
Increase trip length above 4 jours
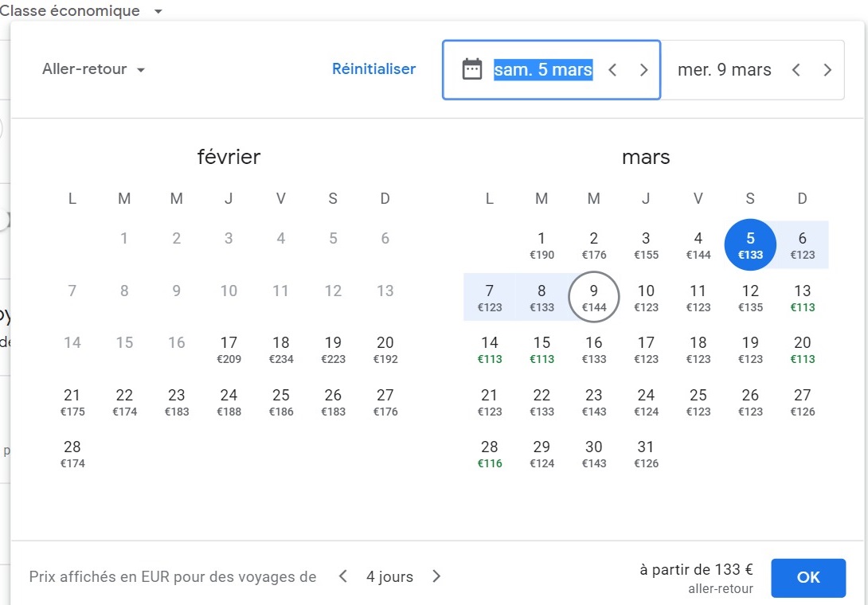(x=436, y=576)
